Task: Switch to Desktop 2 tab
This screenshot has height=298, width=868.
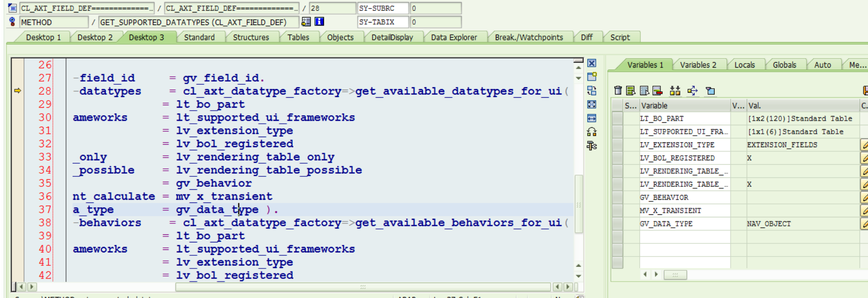Action: 95,37
